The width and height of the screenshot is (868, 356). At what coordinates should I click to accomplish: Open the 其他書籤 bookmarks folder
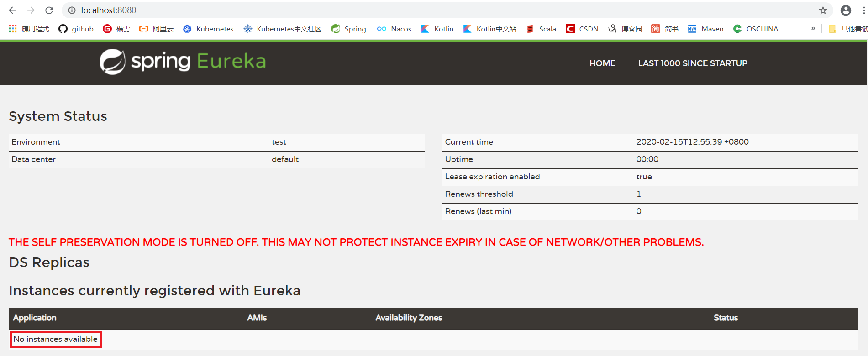[x=848, y=29]
